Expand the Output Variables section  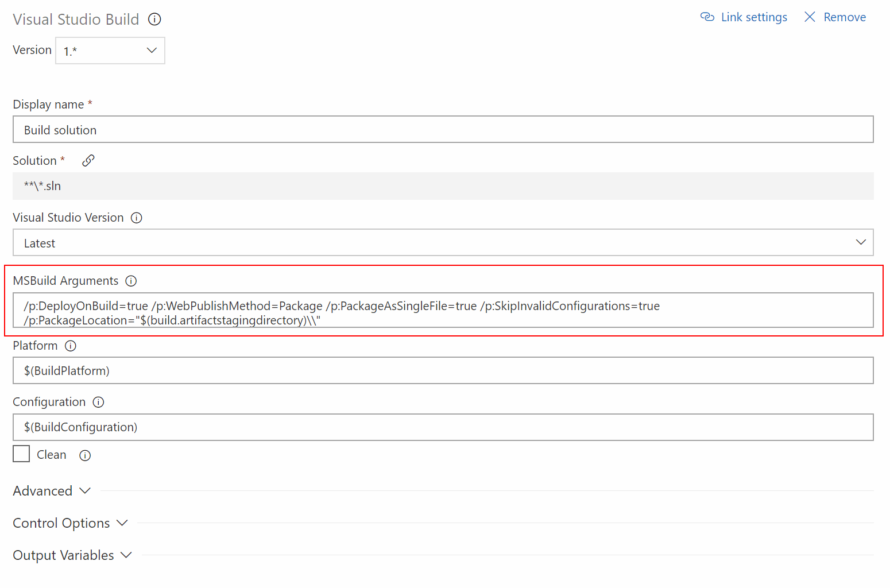tap(72, 555)
